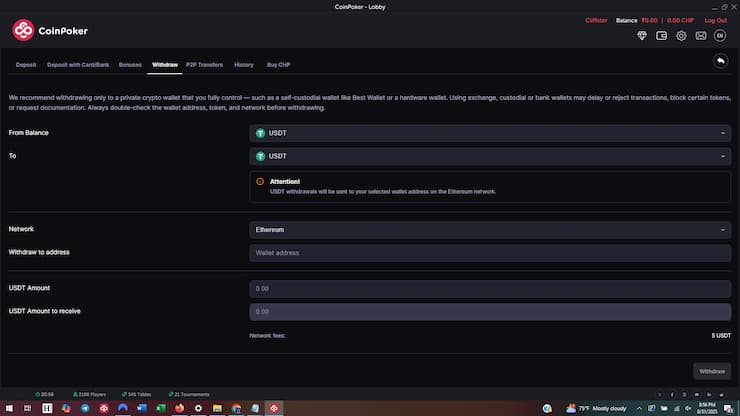Open the EN language selector
The width and height of the screenshot is (740, 416).
click(x=720, y=35)
